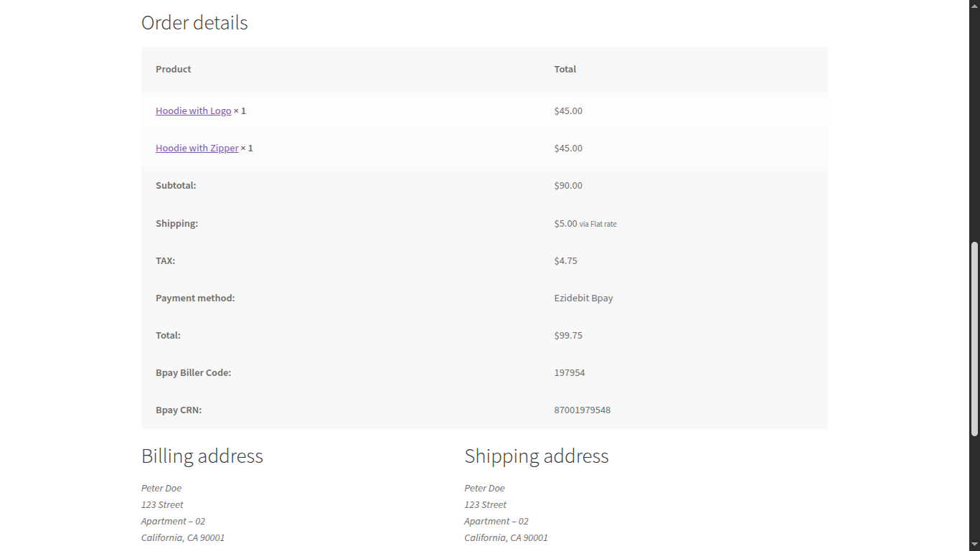The height and width of the screenshot is (551, 980).
Task: Click the $90.00 subtotal amount
Action: click(568, 185)
